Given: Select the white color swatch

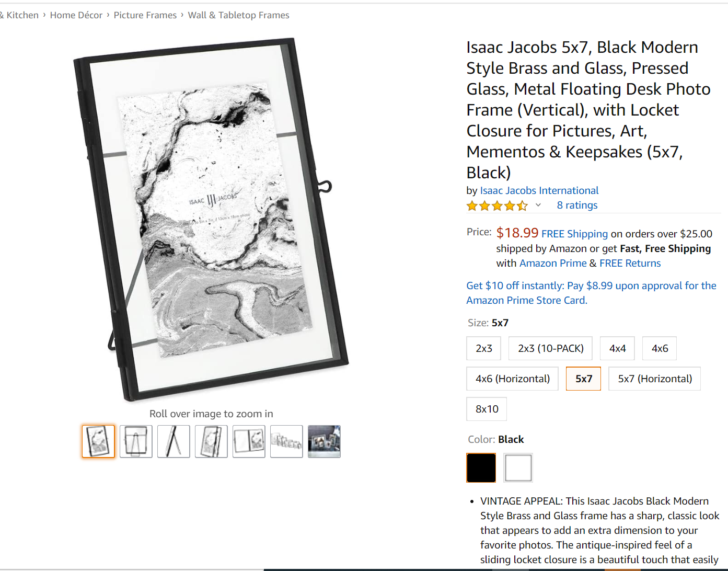Looking at the screenshot, I should (518, 467).
